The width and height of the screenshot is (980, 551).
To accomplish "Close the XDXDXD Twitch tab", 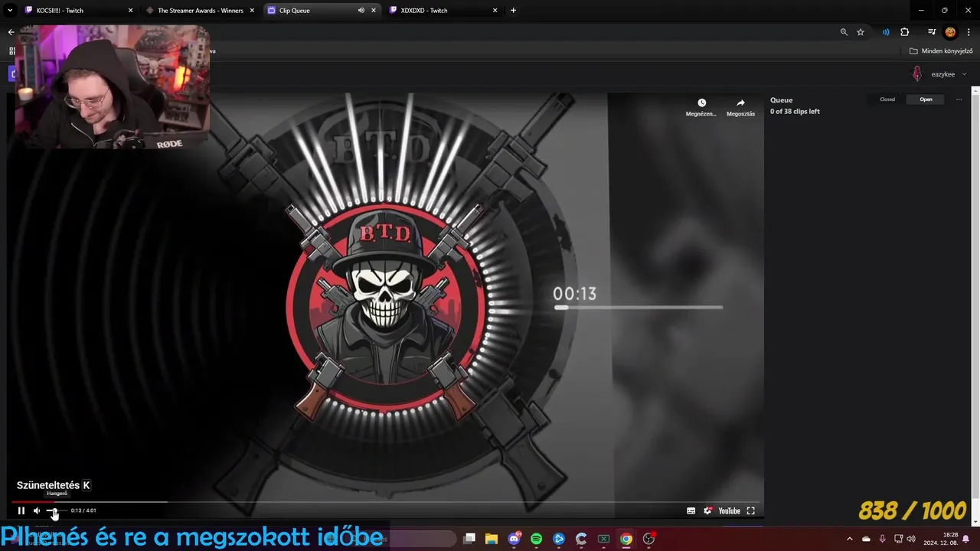I will (x=495, y=11).
